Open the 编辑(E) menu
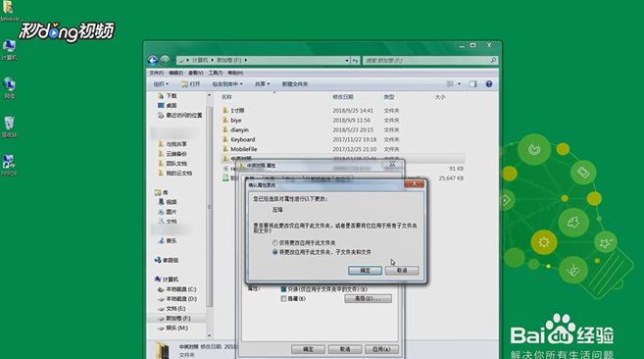The height and width of the screenshot is (359, 644). pyautogui.click(x=175, y=74)
